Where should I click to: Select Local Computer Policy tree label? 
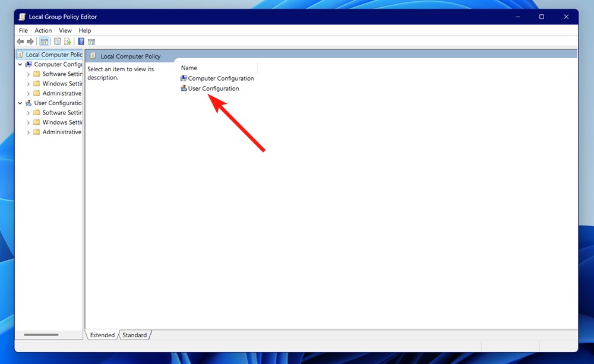point(54,55)
